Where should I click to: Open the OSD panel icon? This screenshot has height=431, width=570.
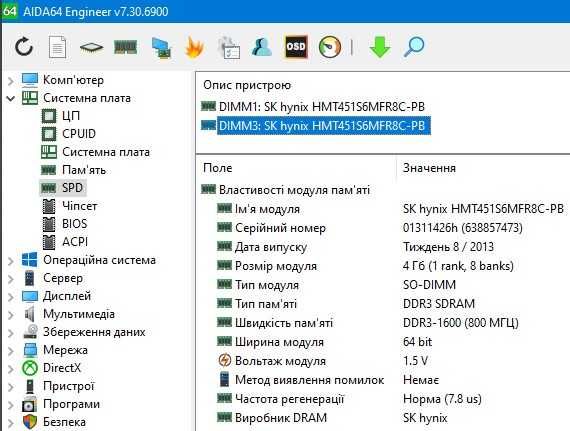click(296, 47)
